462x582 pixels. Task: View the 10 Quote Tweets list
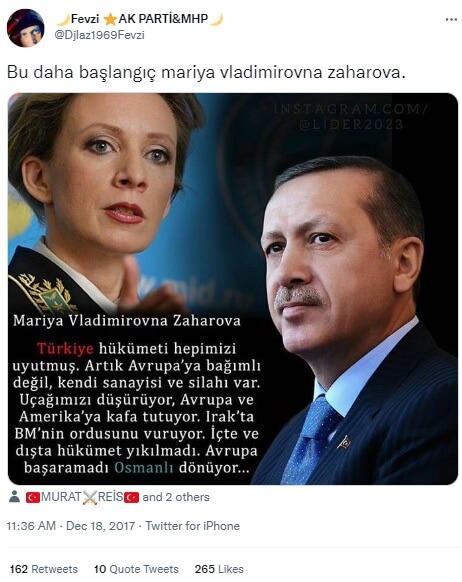point(136,569)
